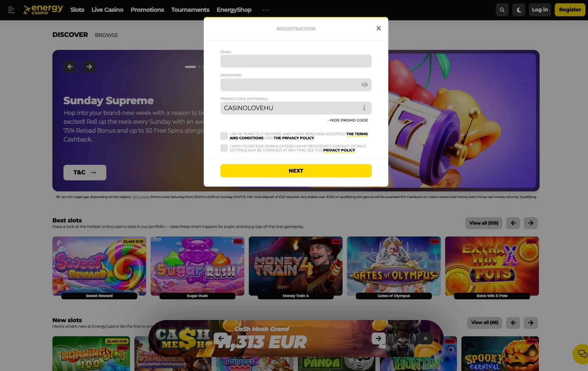Open the search magnifier icon

point(502,10)
